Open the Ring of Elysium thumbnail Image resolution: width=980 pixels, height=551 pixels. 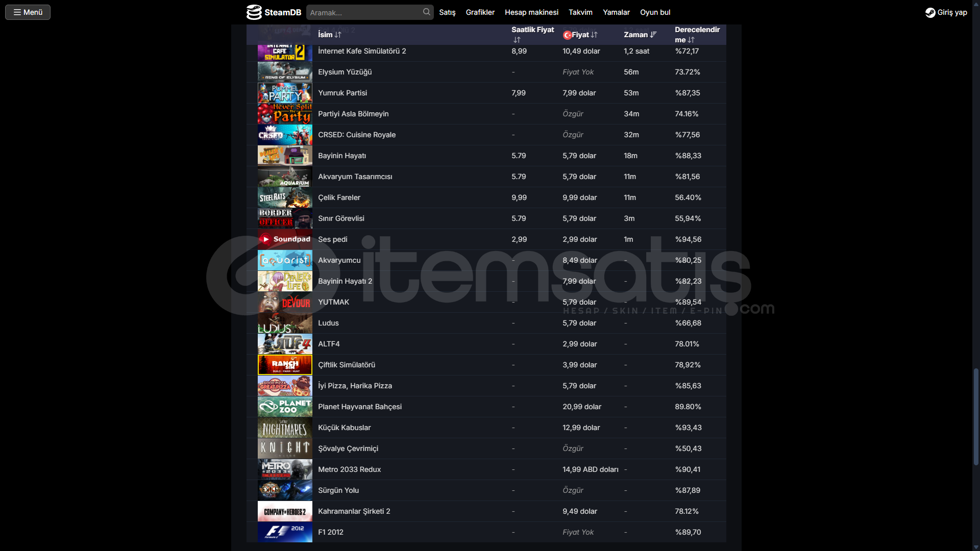(285, 72)
